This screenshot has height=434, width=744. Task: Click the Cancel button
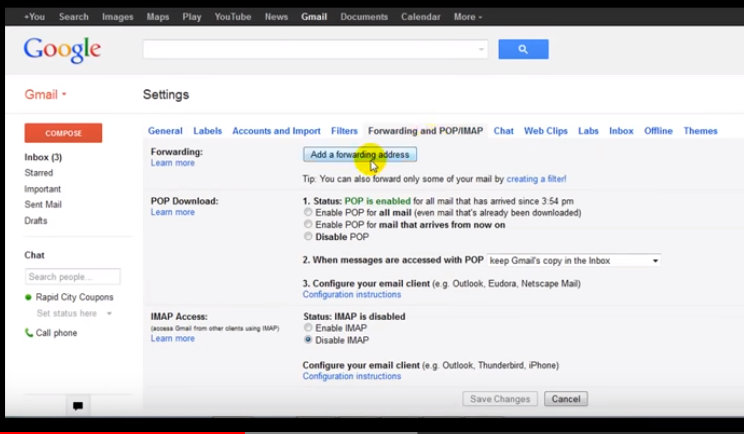pos(566,399)
